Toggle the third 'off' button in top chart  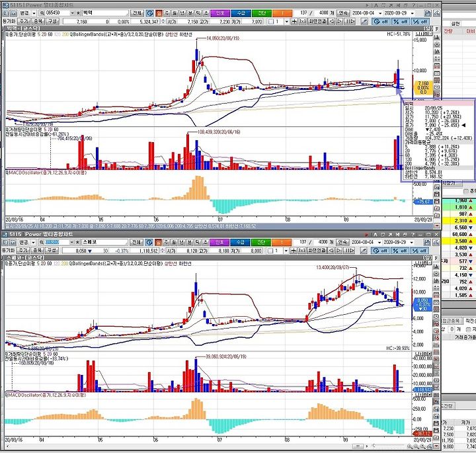[x=420, y=22]
